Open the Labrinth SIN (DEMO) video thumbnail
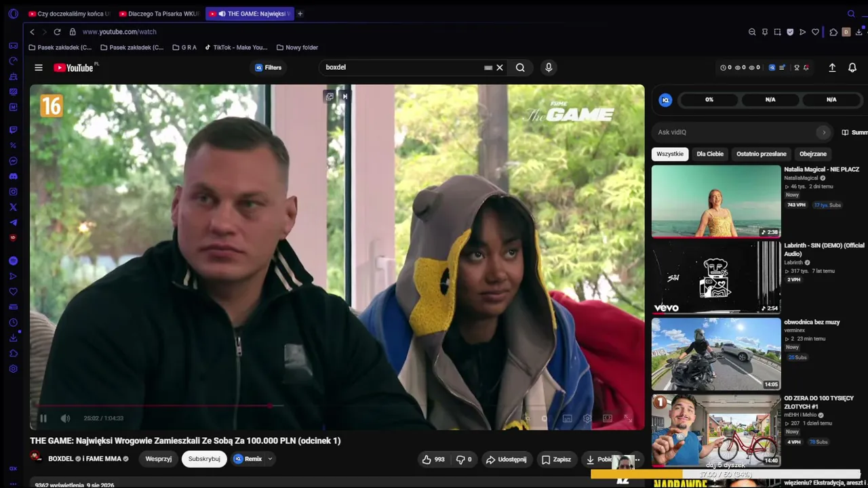Image resolution: width=868 pixels, height=488 pixels. [716, 278]
